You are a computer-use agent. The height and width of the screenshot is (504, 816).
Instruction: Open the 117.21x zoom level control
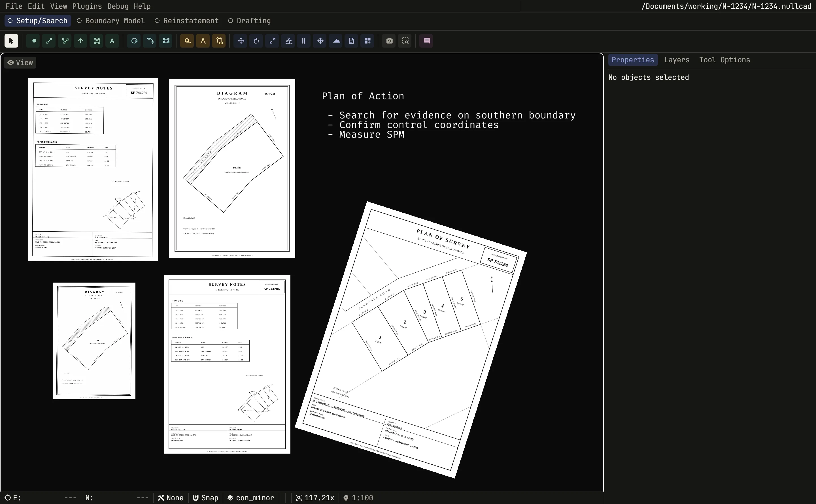[315, 498]
